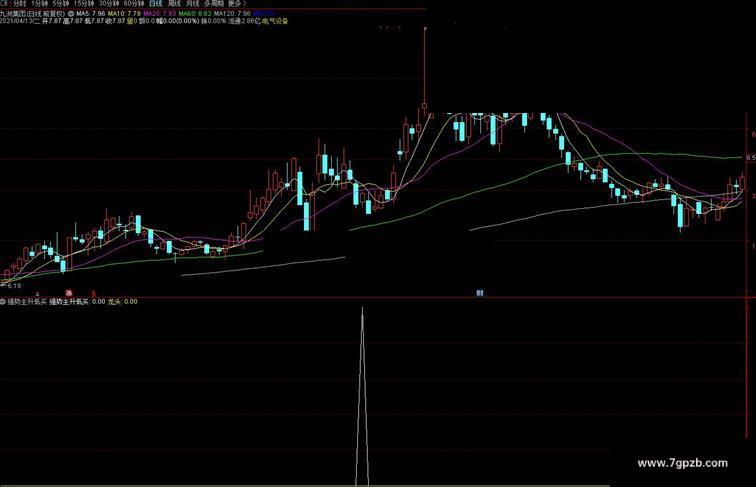The image size is (756, 487).
Task: Switch to the 周线 weekly chart tab
Action: (176, 3)
